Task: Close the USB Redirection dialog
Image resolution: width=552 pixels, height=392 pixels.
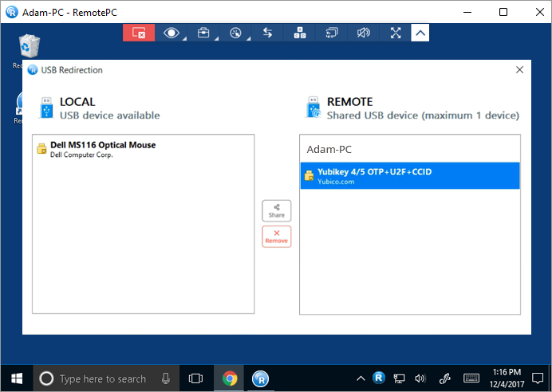Action: (x=520, y=70)
